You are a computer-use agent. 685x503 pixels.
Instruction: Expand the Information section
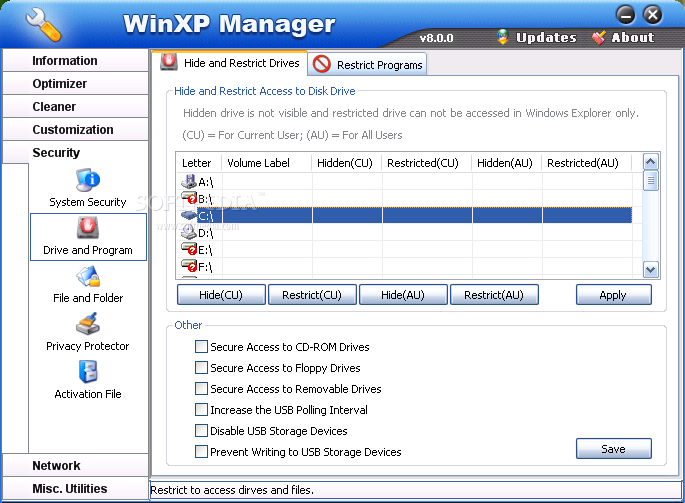point(75,60)
